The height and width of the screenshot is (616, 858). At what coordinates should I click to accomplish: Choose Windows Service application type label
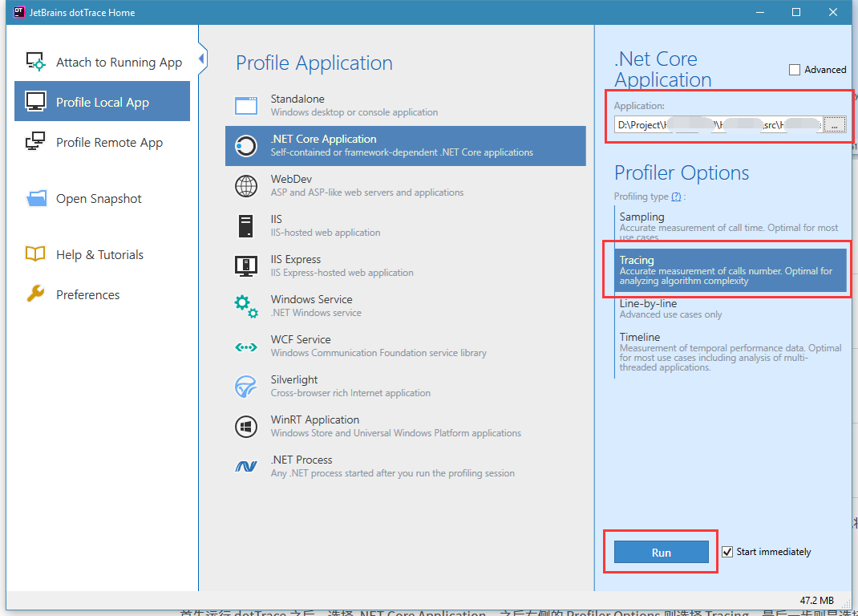click(x=311, y=299)
